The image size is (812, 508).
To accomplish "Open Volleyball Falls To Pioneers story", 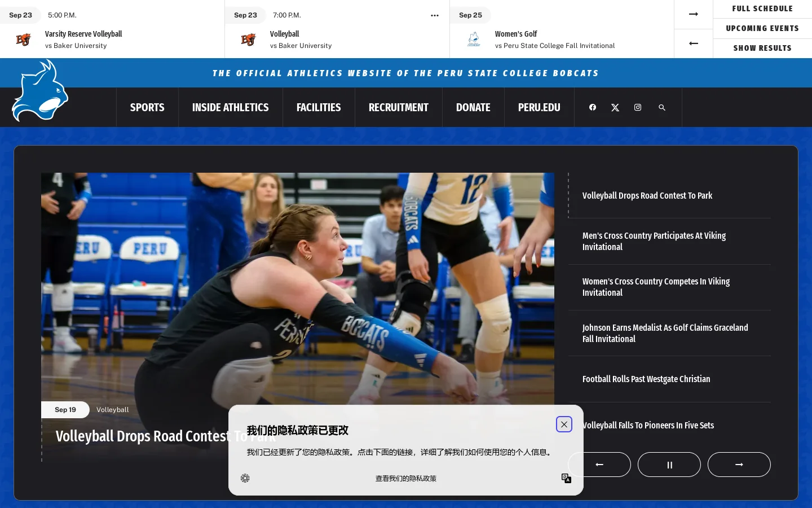I will click(x=669, y=425).
